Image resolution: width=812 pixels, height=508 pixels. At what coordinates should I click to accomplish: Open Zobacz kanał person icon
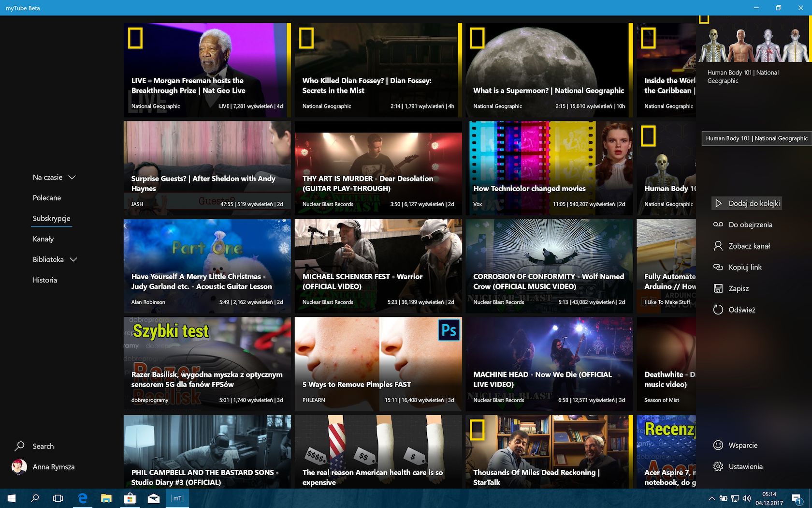click(x=718, y=246)
